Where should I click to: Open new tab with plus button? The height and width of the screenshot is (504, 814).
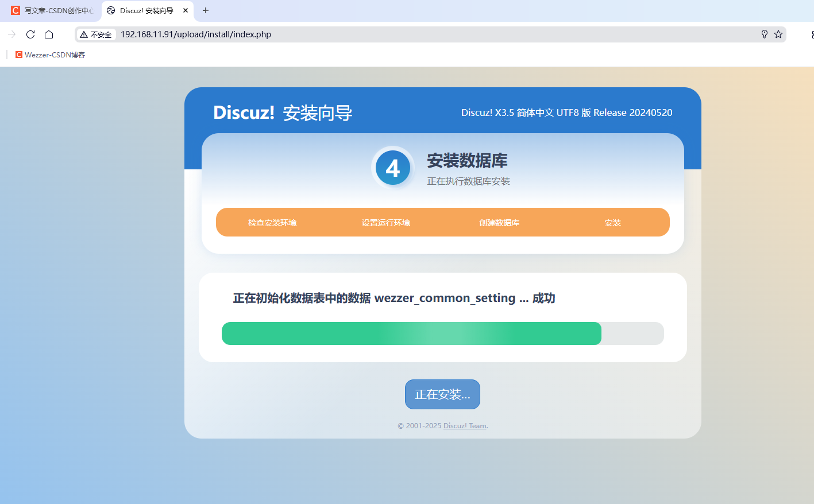coord(206,10)
